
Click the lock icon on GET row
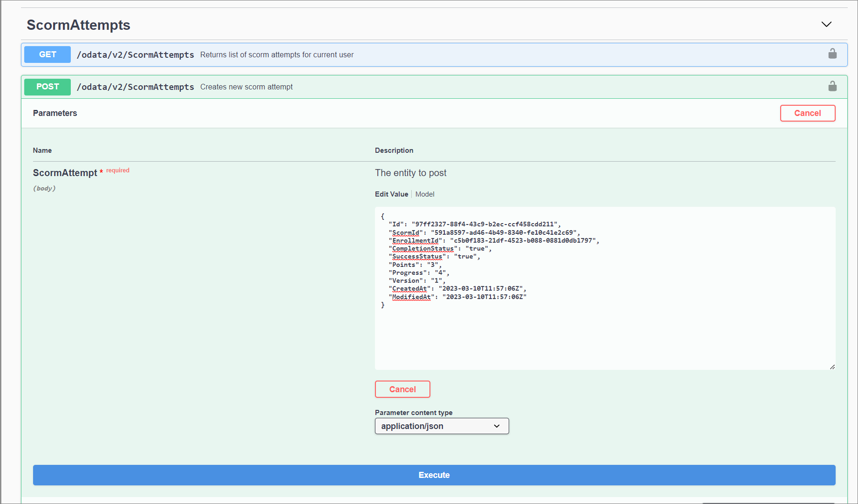[x=832, y=54]
